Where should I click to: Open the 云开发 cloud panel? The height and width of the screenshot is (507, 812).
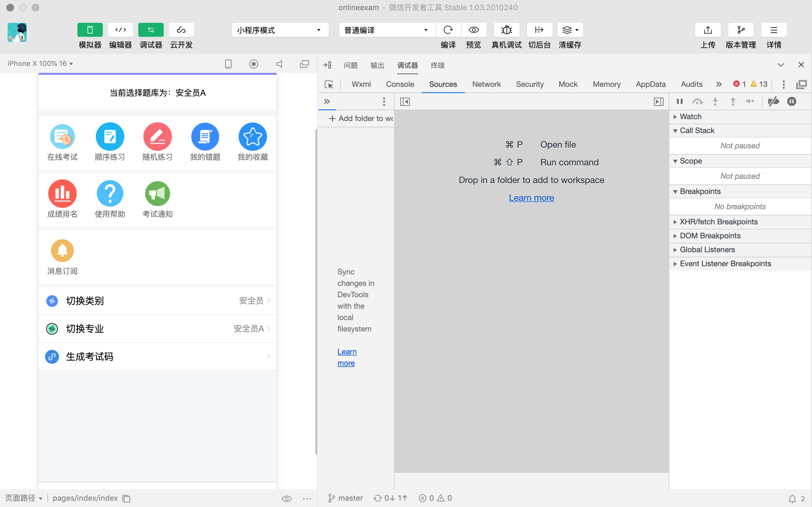pyautogui.click(x=181, y=30)
